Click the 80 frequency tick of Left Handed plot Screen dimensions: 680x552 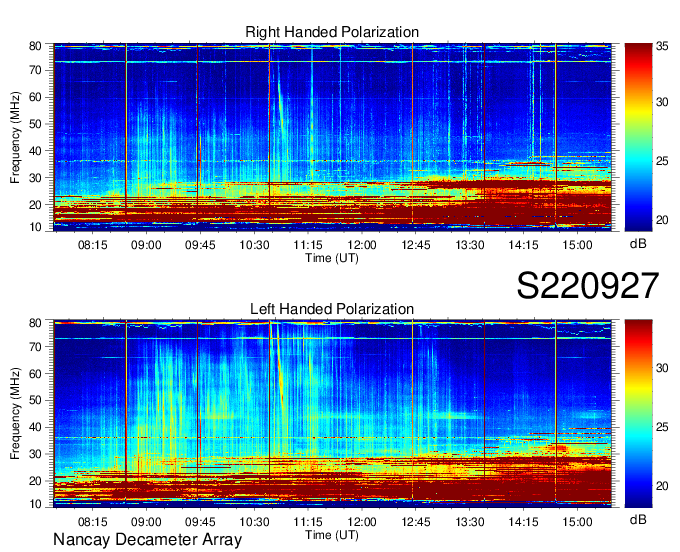pos(35,323)
